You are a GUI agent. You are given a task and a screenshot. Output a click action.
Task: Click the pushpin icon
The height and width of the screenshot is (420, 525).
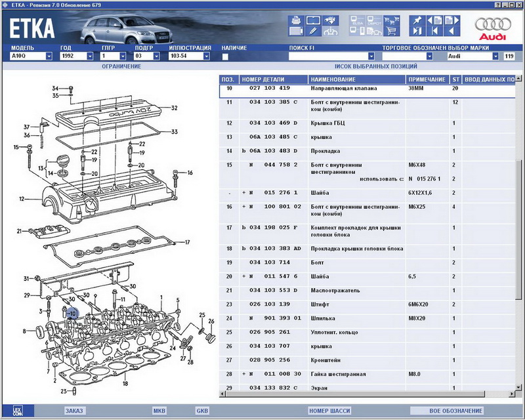(x=417, y=20)
